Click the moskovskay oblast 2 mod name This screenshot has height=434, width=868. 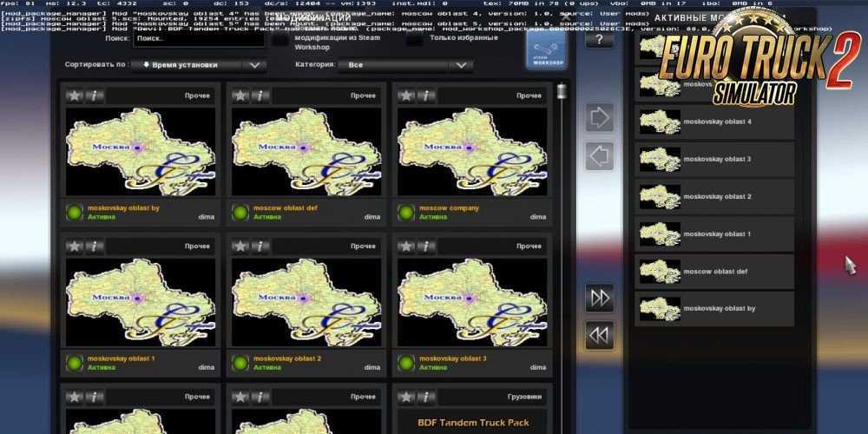287,358
